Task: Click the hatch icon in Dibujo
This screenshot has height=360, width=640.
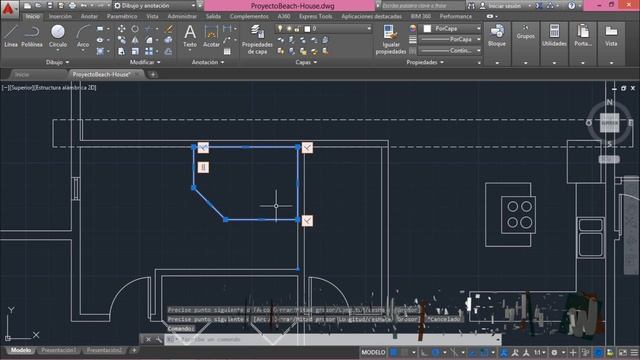Action: [x=100, y=51]
